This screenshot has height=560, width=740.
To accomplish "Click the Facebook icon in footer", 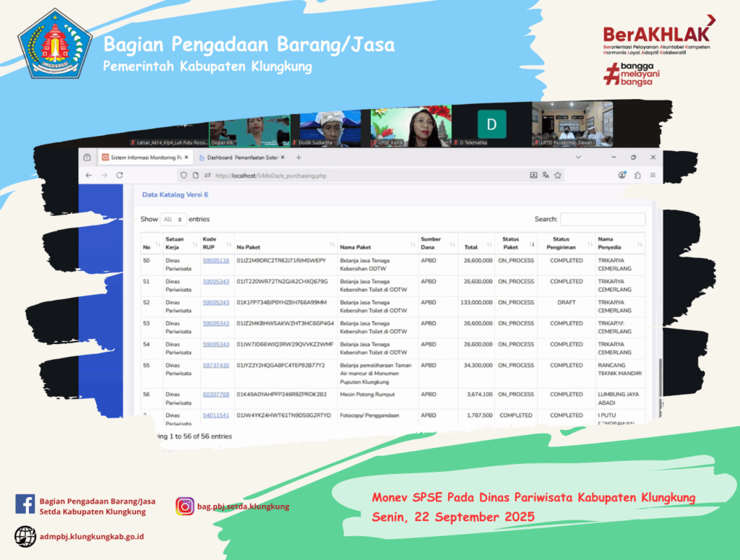I will [x=25, y=505].
